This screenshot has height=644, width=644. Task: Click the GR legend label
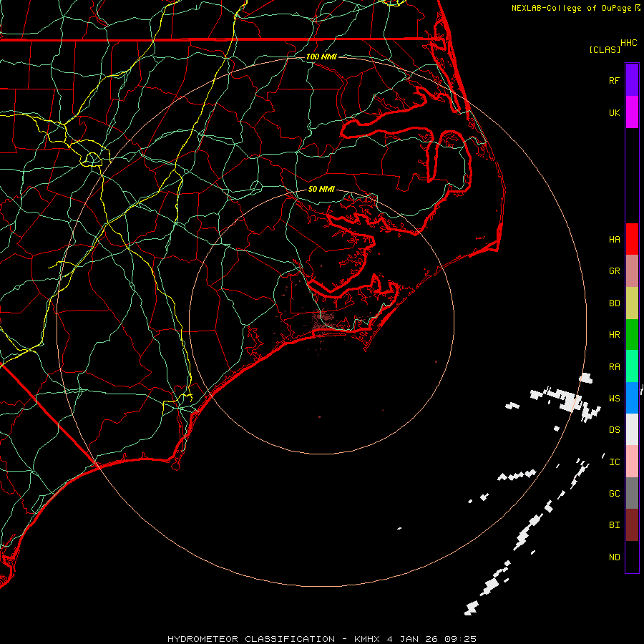[614, 271]
